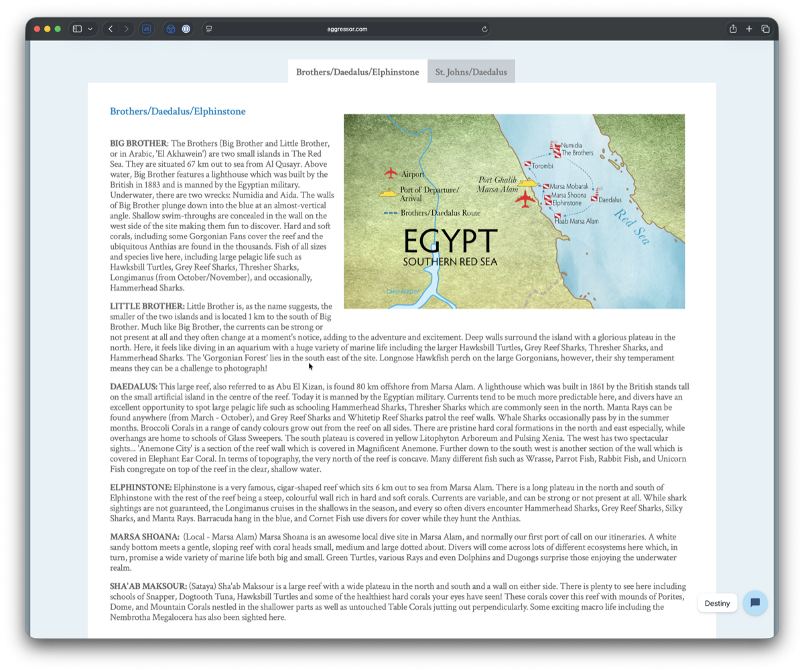Click the Elphinstone flag on map
The height and width of the screenshot is (672, 804).
pos(548,202)
